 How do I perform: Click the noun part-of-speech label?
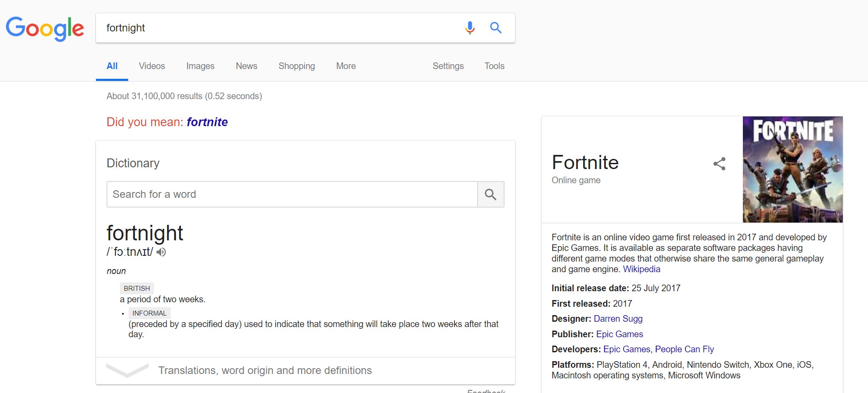tap(116, 271)
